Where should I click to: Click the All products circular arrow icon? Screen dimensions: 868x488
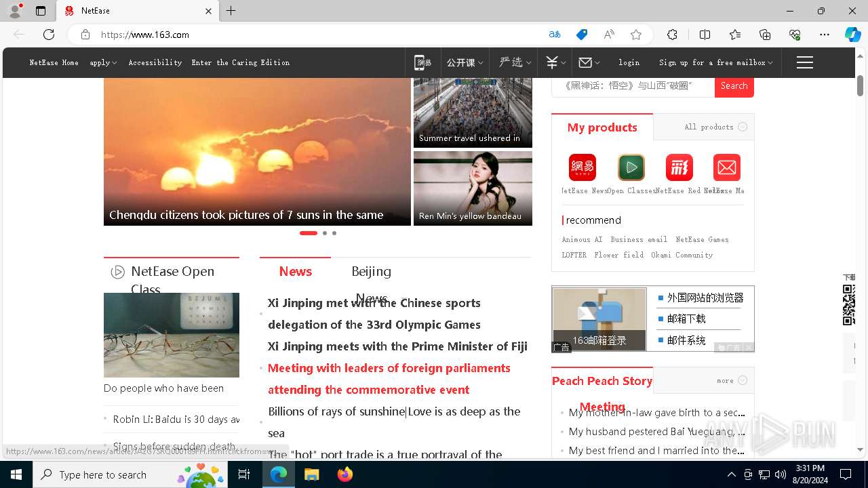tap(743, 127)
